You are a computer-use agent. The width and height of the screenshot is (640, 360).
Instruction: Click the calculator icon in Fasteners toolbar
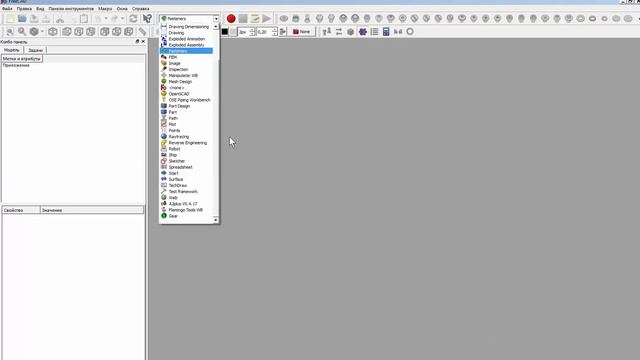pos(386,31)
